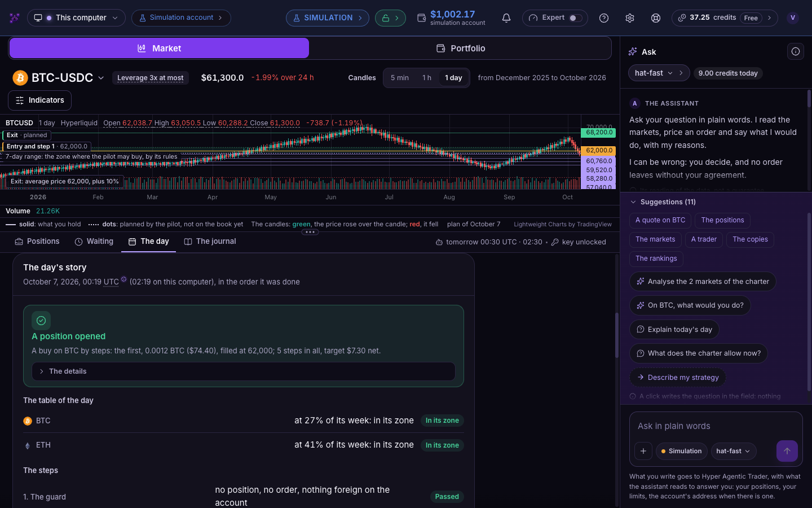The image size is (812, 508).
Task: Open the notifications bell
Action: pyautogui.click(x=506, y=18)
